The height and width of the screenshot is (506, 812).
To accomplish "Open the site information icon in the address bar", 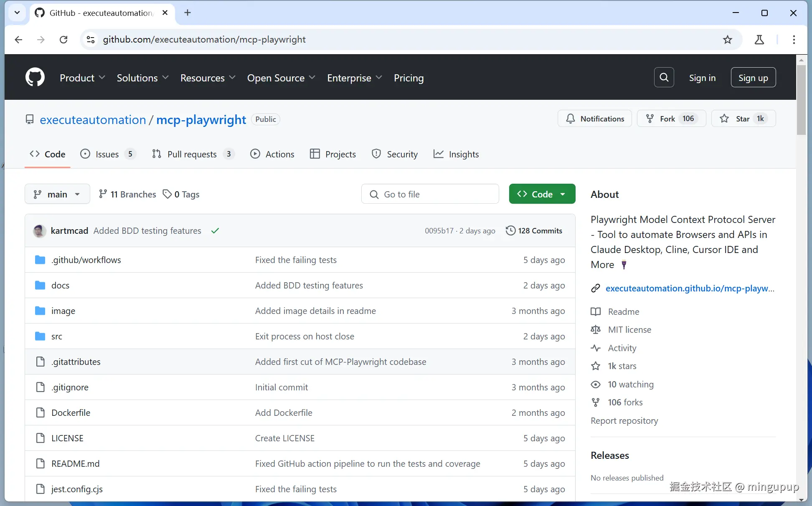I will point(91,40).
